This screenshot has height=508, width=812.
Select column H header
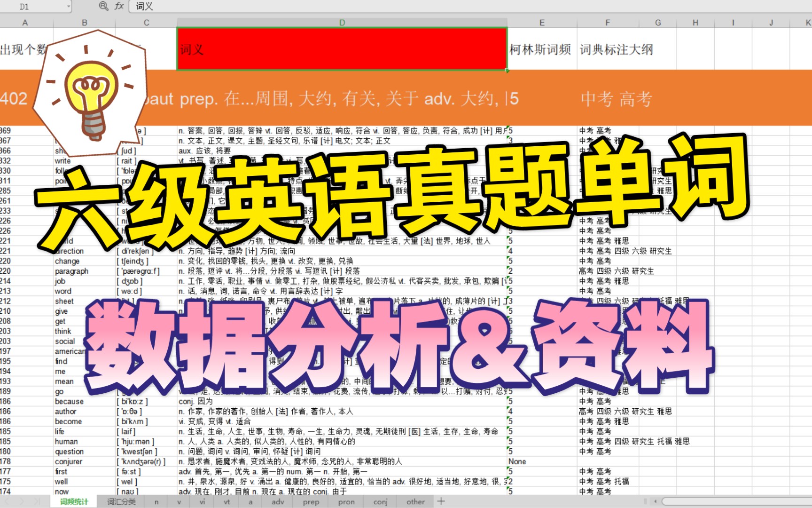pyautogui.click(x=695, y=23)
